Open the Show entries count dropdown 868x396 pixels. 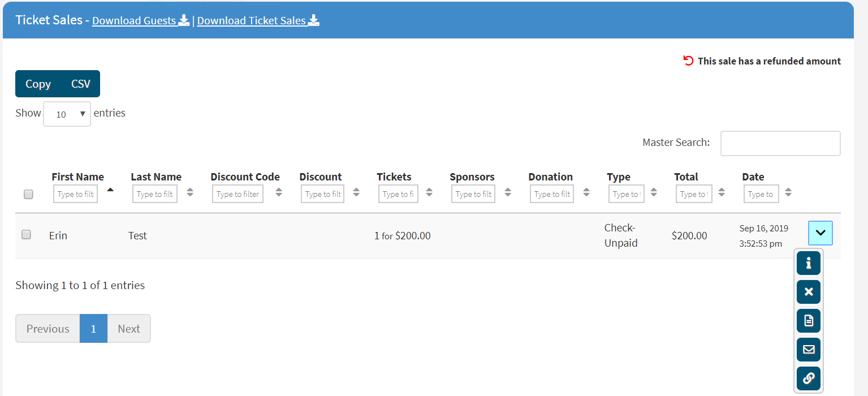click(67, 114)
